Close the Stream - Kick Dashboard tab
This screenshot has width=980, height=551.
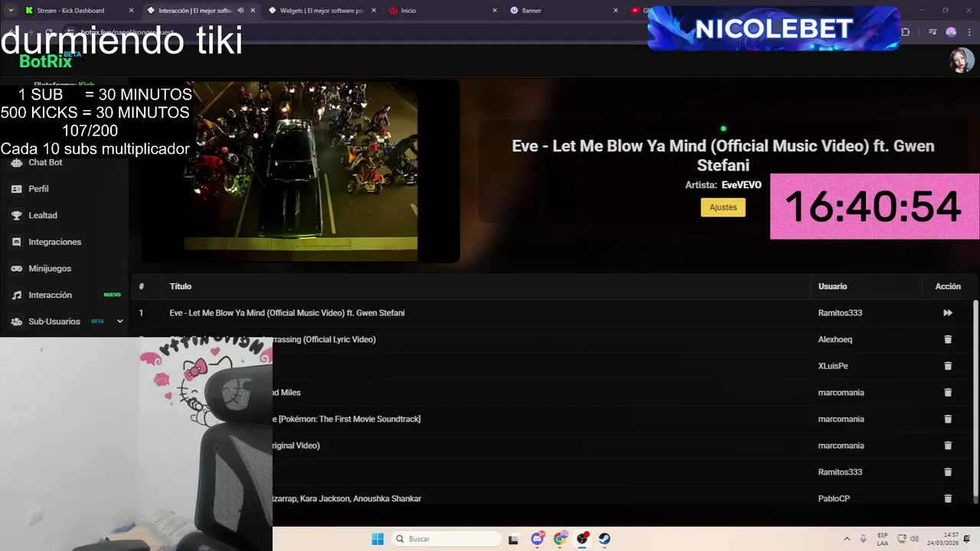[131, 11]
